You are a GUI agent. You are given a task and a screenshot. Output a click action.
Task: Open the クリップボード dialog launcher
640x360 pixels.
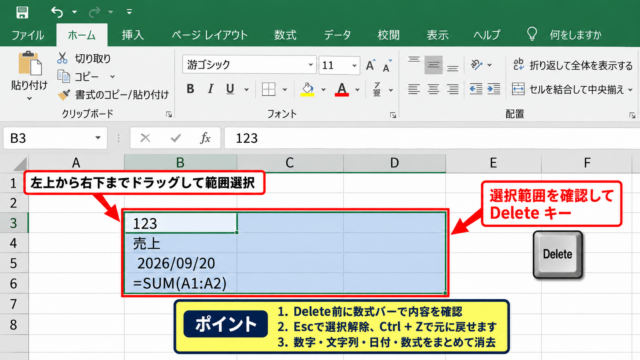coord(169,115)
